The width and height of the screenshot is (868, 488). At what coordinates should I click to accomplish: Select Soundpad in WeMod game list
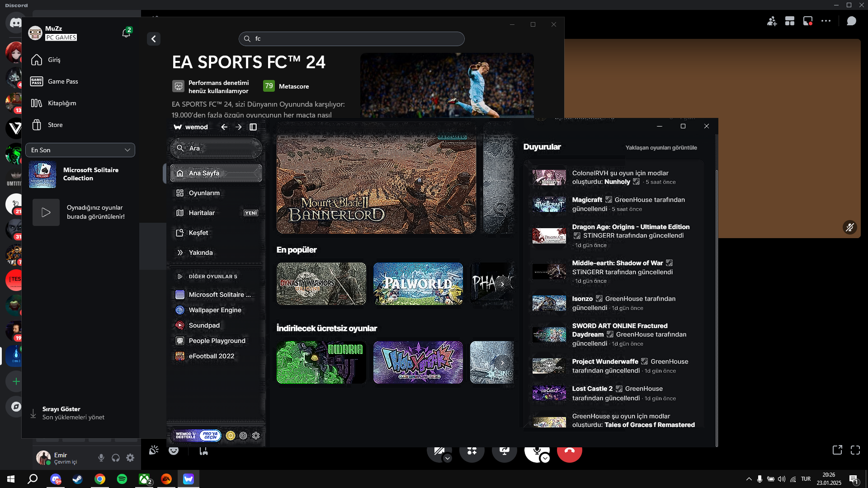(216, 325)
